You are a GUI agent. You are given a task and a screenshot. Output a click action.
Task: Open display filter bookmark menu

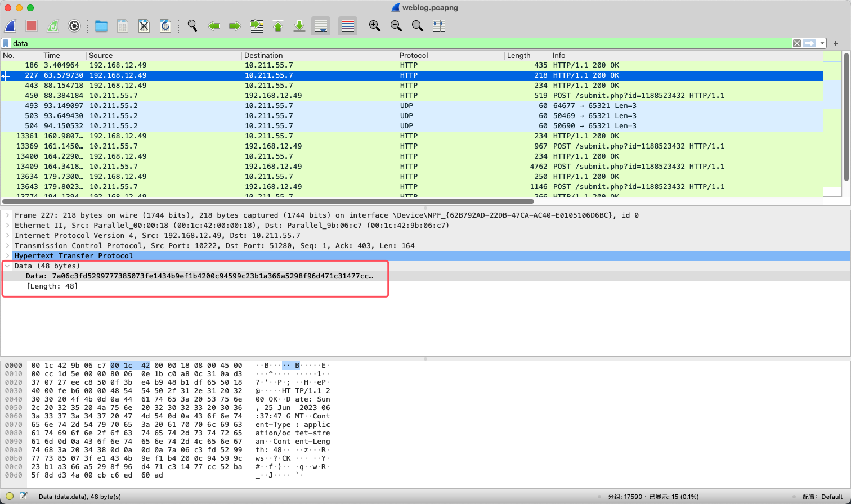click(6, 43)
